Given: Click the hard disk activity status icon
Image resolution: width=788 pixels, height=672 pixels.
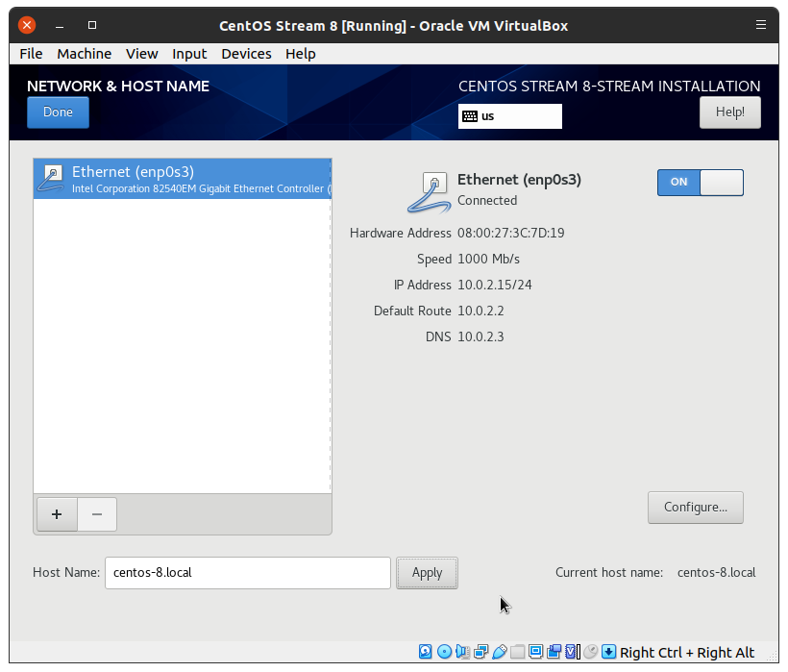Looking at the screenshot, I should pyautogui.click(x=426, y=652).
